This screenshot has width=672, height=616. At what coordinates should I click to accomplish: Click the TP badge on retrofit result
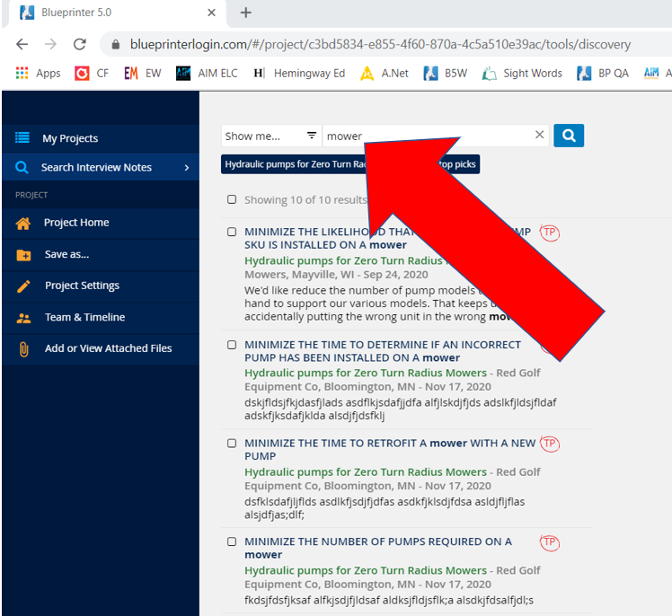pos(550,444)
